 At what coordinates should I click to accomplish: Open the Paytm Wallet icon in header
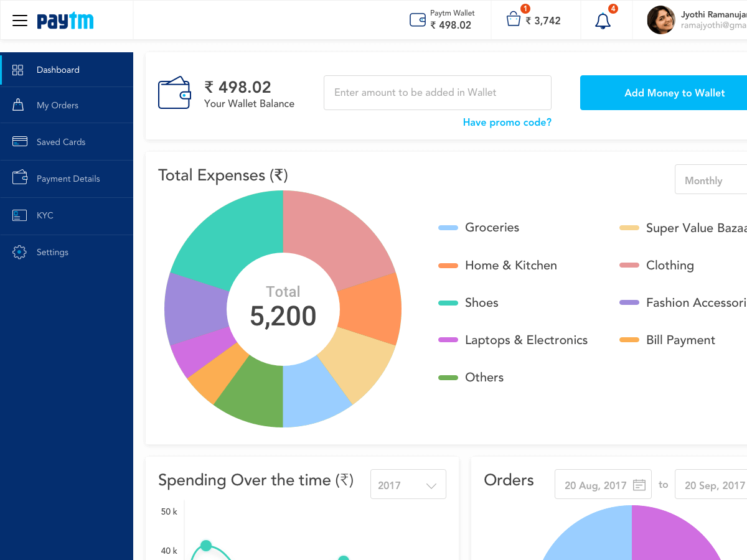click(x=416, y=19)
